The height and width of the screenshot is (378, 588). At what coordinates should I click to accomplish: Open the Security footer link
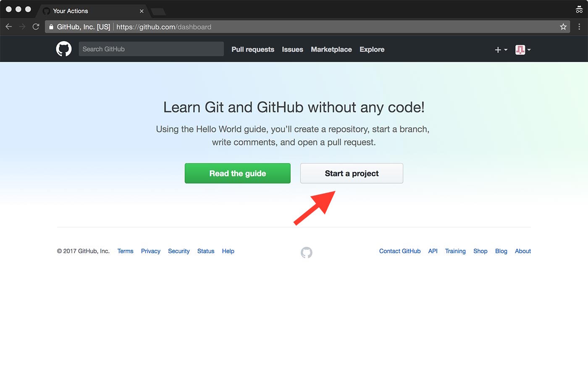click(179, 251)
